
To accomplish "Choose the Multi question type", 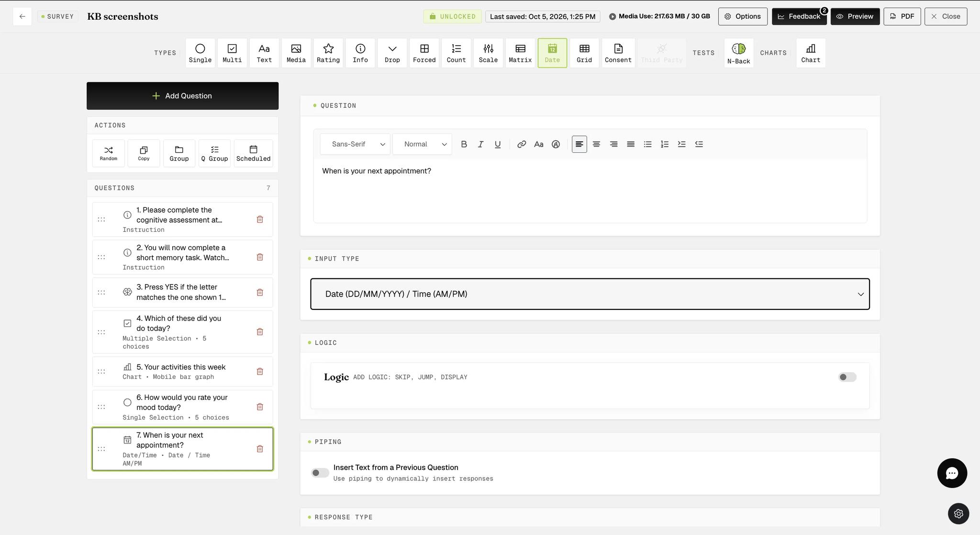I will click(x=232, y=53).
